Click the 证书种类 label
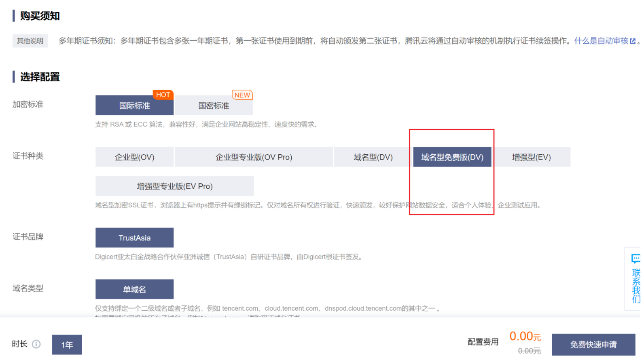 click(x=28, y=156)
